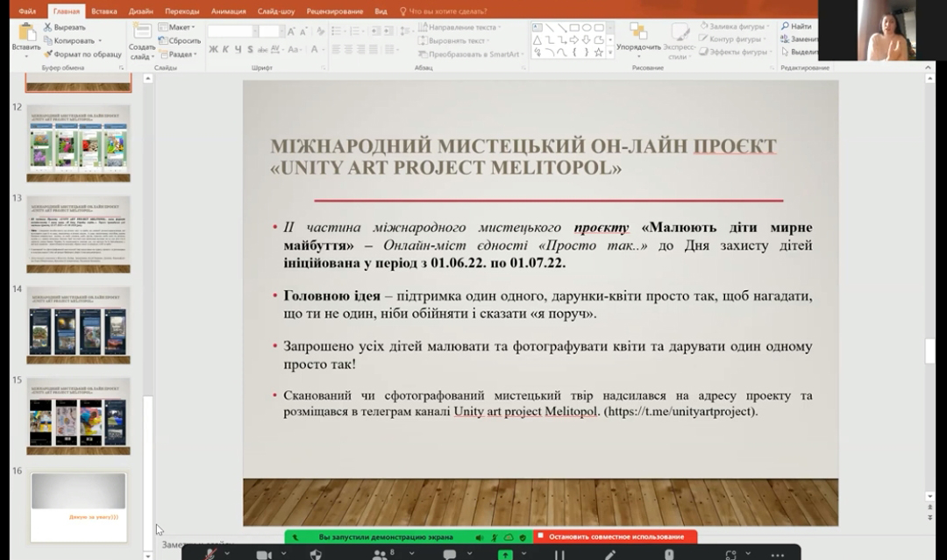This screenshot has height=560, width=947.
Task: Toggle underline (Ч) text formatting
Action: click(237, 50)
